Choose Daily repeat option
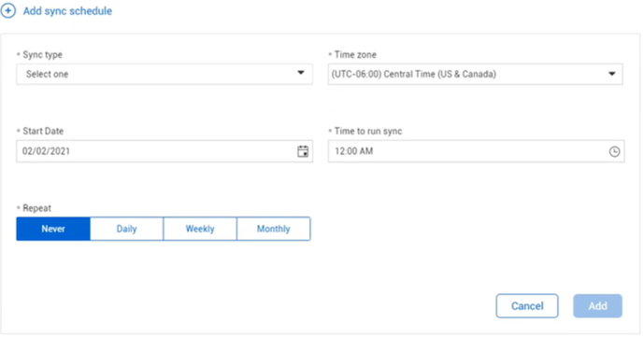 (x=126, y=229)
